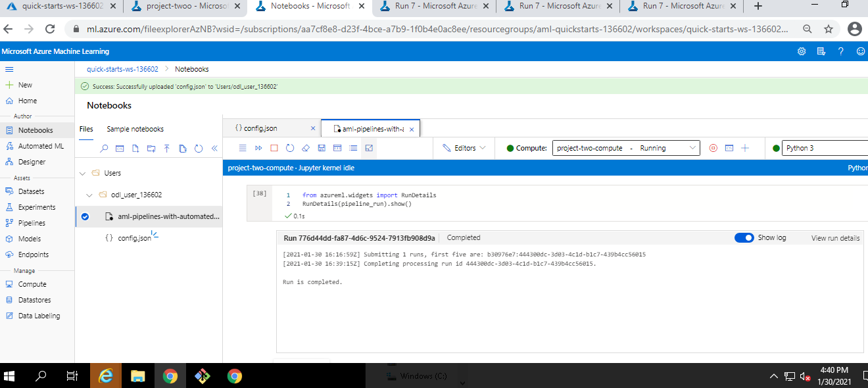Save the notebook with floppy disk icon
This screenshot has height=388, width=868.
click(x=322, y=148)
